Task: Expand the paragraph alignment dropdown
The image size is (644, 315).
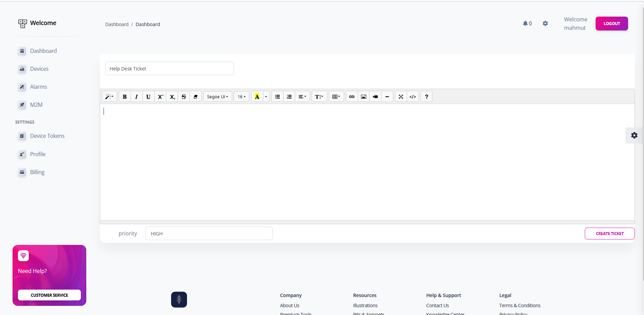Action: [302, 97]
